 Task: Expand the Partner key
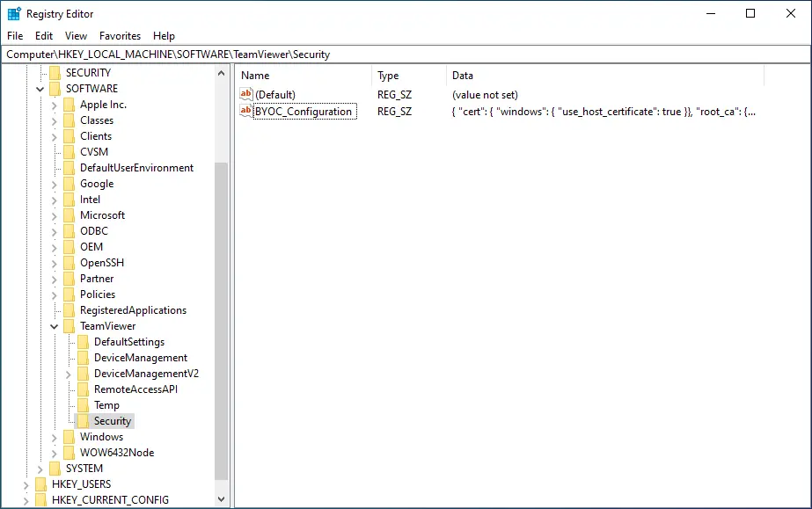pyautogui.click(x=55, y=280)
